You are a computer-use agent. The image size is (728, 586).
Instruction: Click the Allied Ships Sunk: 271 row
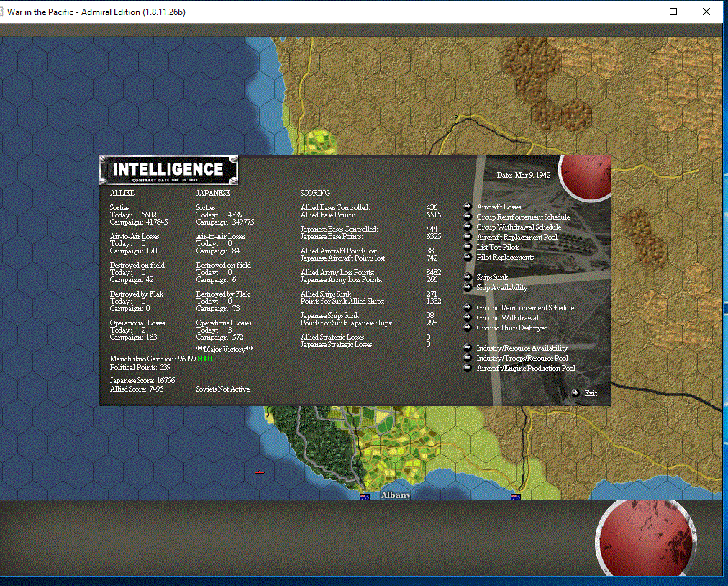(369, 294)
